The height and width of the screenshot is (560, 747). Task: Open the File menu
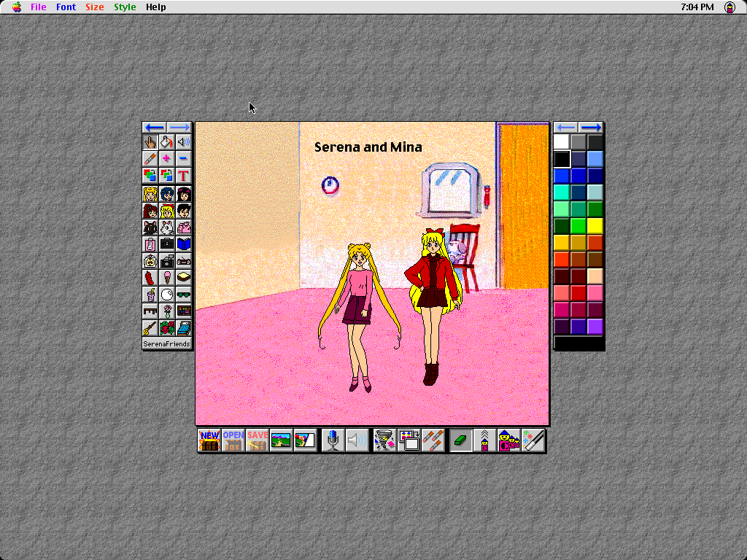coord(38,7)
